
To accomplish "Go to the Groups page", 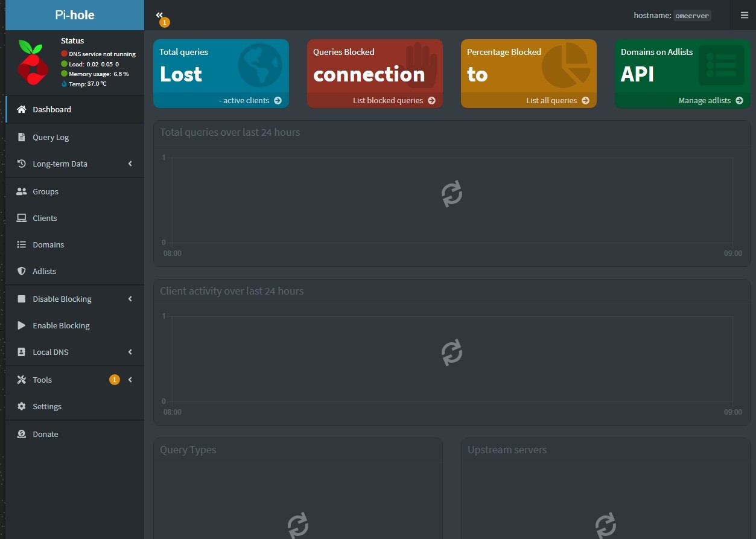I will click(75, 191).
